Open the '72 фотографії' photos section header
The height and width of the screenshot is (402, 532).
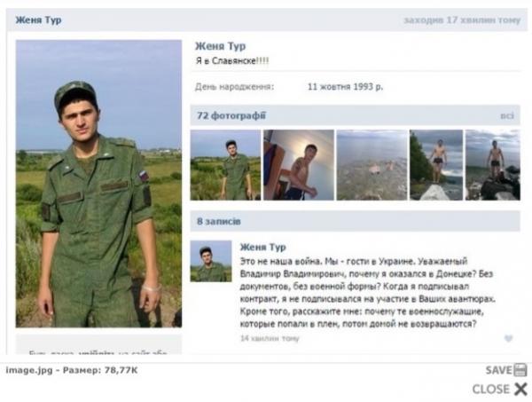231,115
